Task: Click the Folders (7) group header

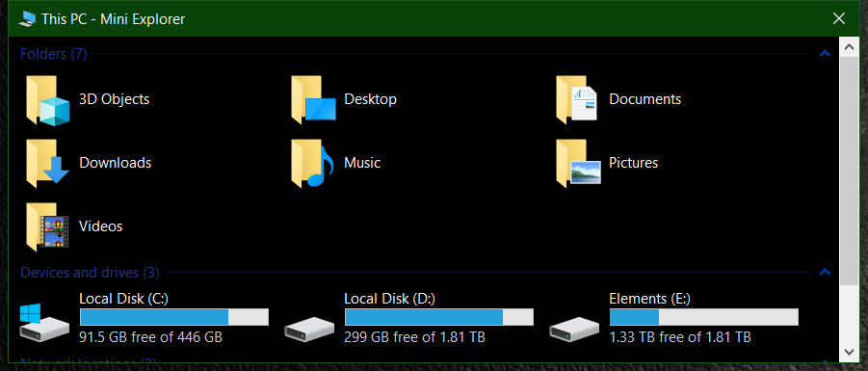Action: tap(54, 54)
